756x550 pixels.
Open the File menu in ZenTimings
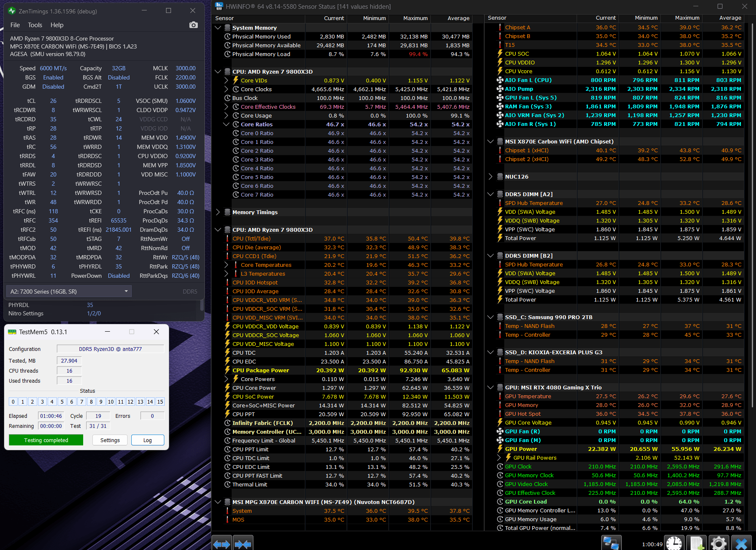tap(15, 25)
